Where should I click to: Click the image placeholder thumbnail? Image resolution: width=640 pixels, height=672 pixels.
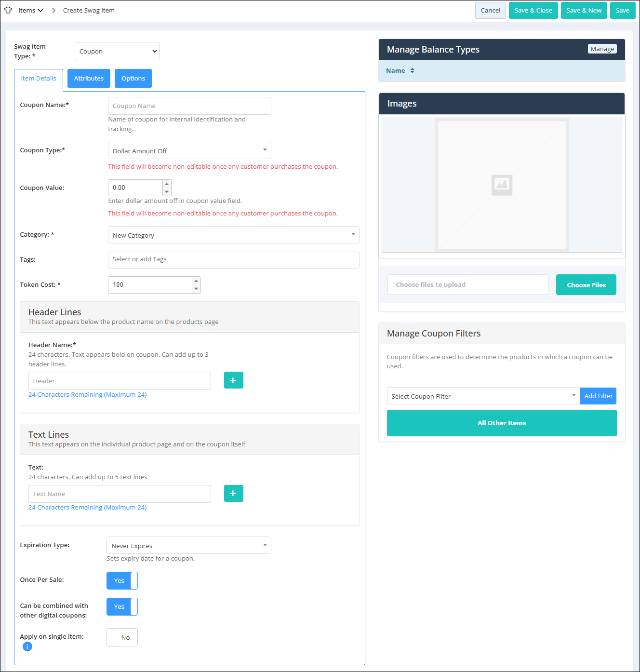pyautogui.click(x=502, y=185)
